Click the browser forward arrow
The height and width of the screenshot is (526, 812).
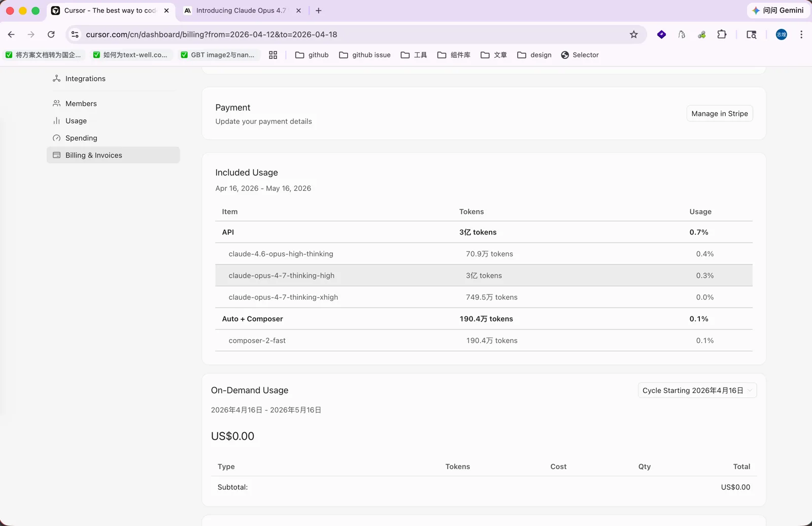pos(31,35)
